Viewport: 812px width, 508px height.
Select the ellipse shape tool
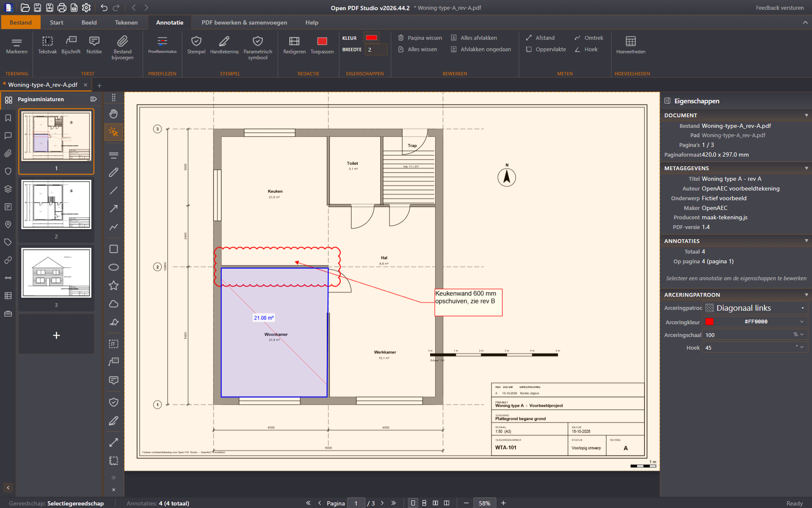point(113,267)
